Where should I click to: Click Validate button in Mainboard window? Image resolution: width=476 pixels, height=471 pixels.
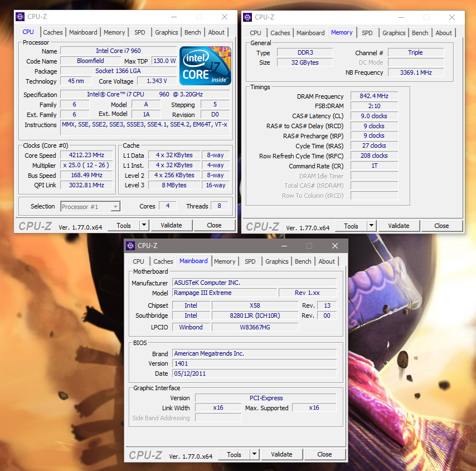pyautogui.click(x=281, y=454)
